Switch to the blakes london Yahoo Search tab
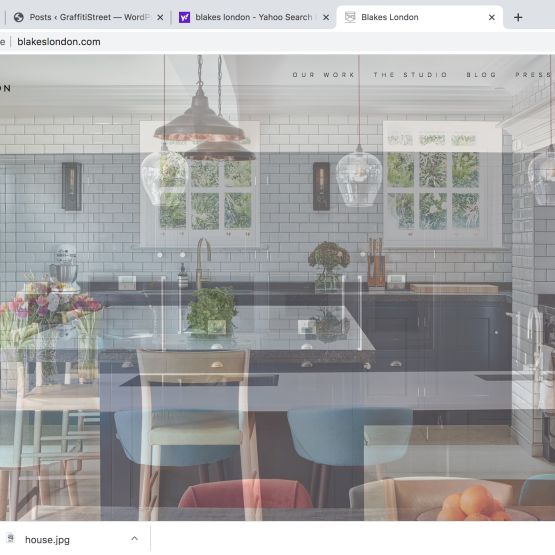This screenshot has height=555, width=555. pyautogui.click(x=253, y=17)
